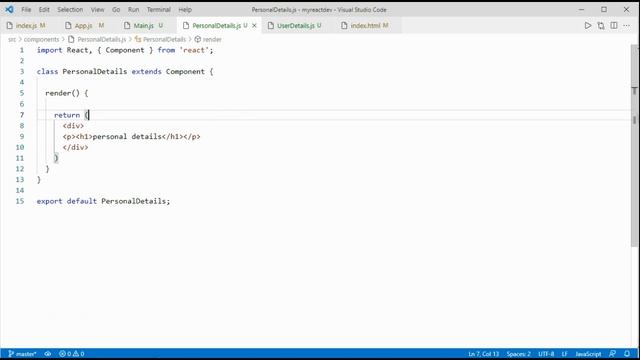Click the word 'extends' on line 3
This screenshot has height=360, width=640.
(147, 72)
